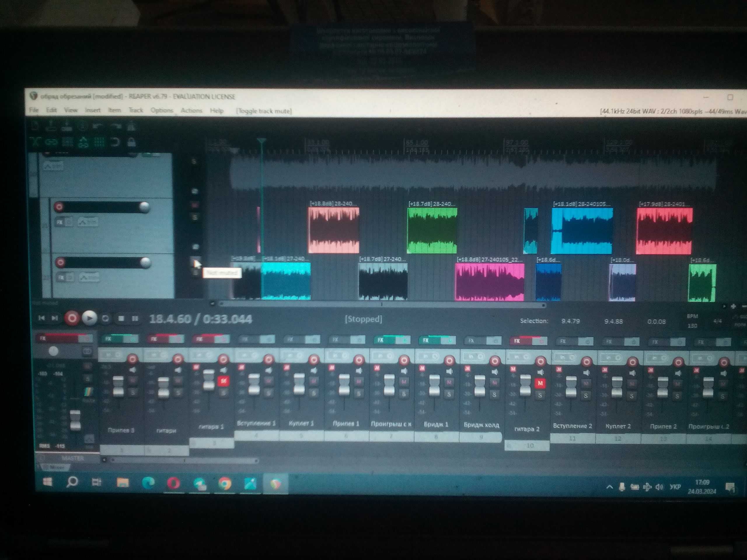
Task: Arm Припев 1 mixer track for recording
Action: point(359,360)
